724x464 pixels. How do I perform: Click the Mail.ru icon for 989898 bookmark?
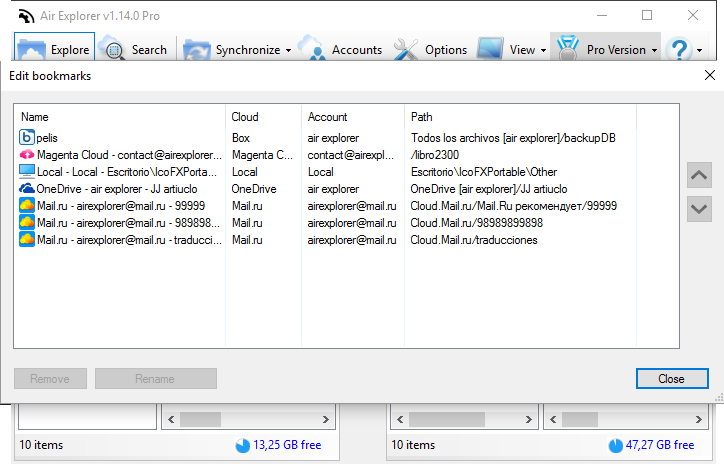coord(27,223)
